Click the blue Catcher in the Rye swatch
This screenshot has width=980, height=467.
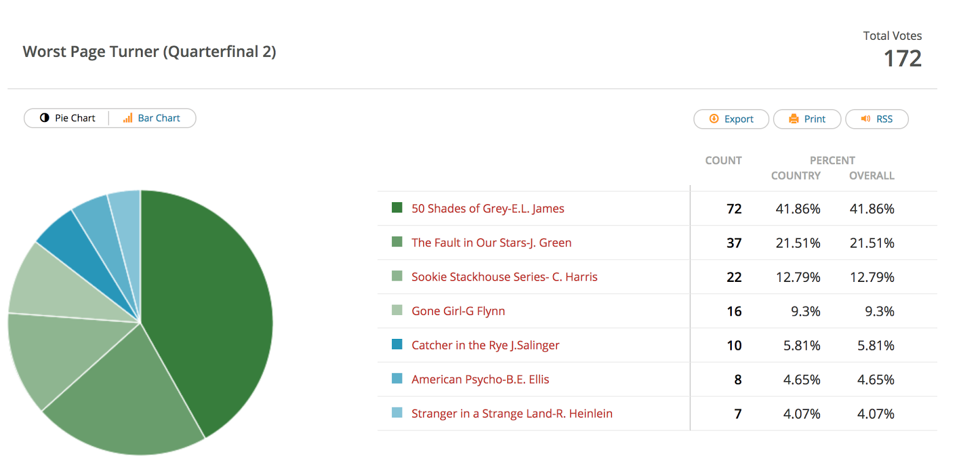[x=397, y=344]
